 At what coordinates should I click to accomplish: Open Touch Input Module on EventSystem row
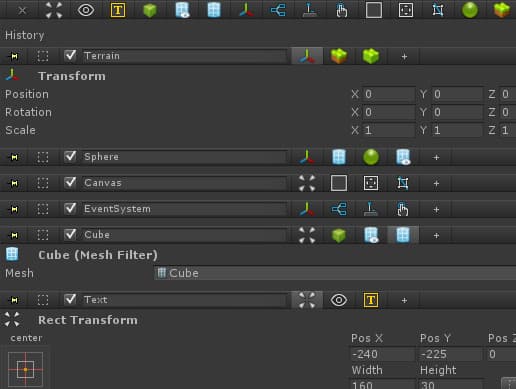coord(403,209)
